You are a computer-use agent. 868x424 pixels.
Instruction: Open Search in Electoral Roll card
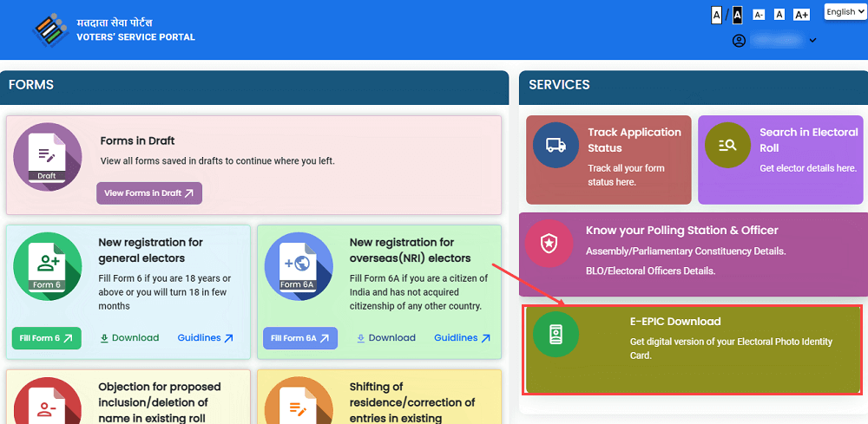[780, 160]
